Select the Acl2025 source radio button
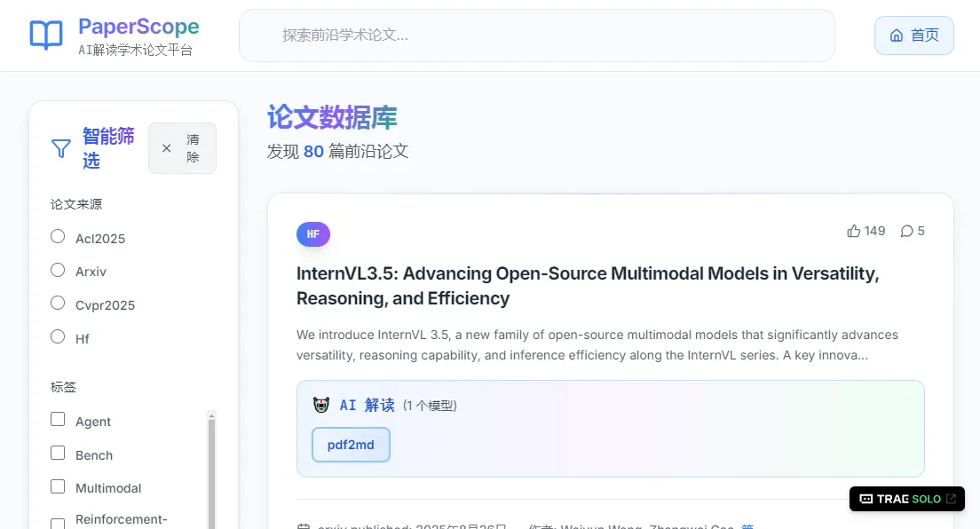The width and height of the screenshot is (980, 529). tap(58, 236)
